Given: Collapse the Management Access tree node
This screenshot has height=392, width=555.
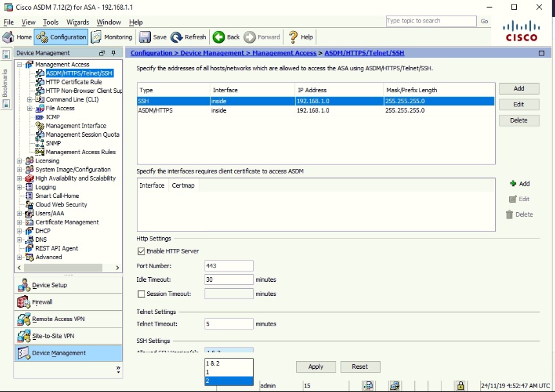Looking at the screenshot, I should pyautogui.click(x=19, y=64).
